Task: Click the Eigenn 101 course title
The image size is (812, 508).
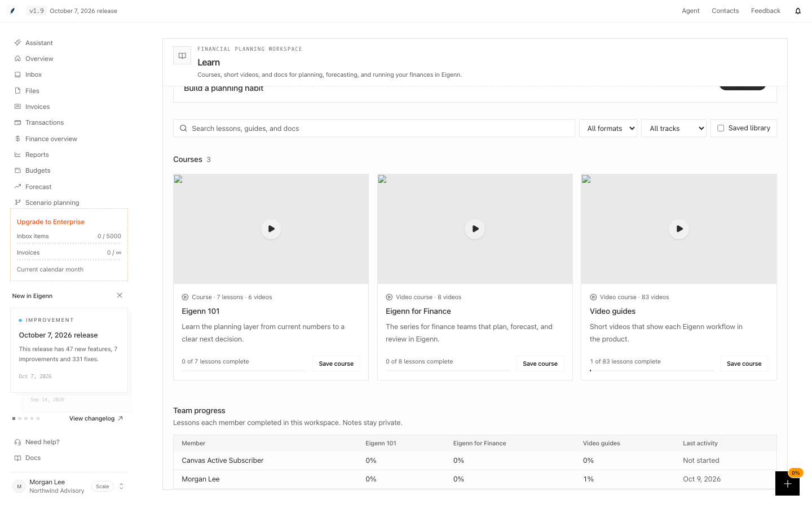Action: pyautogui.click(x=201, y=311)
